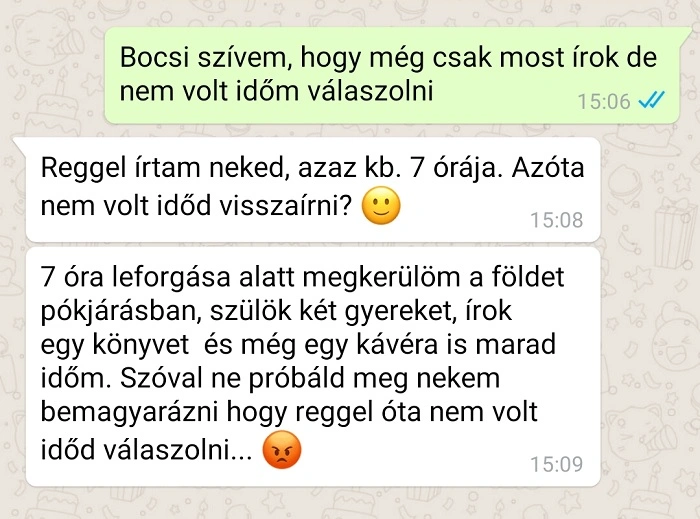
Task: Tap the gift box doodle in background
Action: tap(673, 232)
